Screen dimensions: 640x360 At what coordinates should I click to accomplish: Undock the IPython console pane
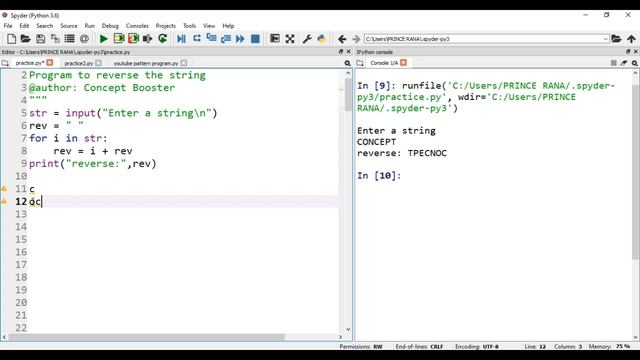coord(628,52)
